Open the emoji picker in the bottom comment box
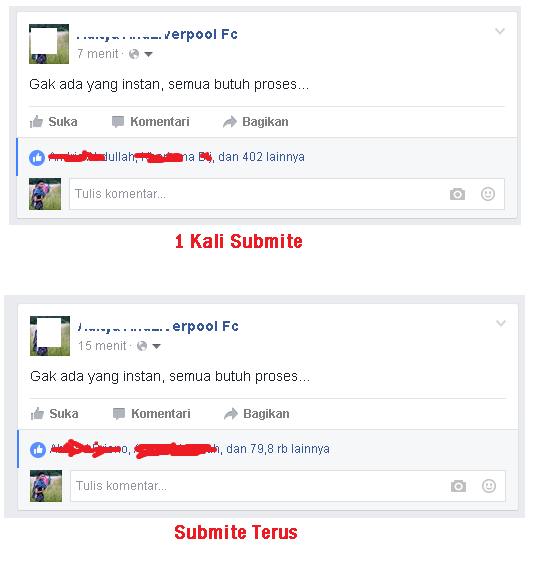 [x=489, y=486]
